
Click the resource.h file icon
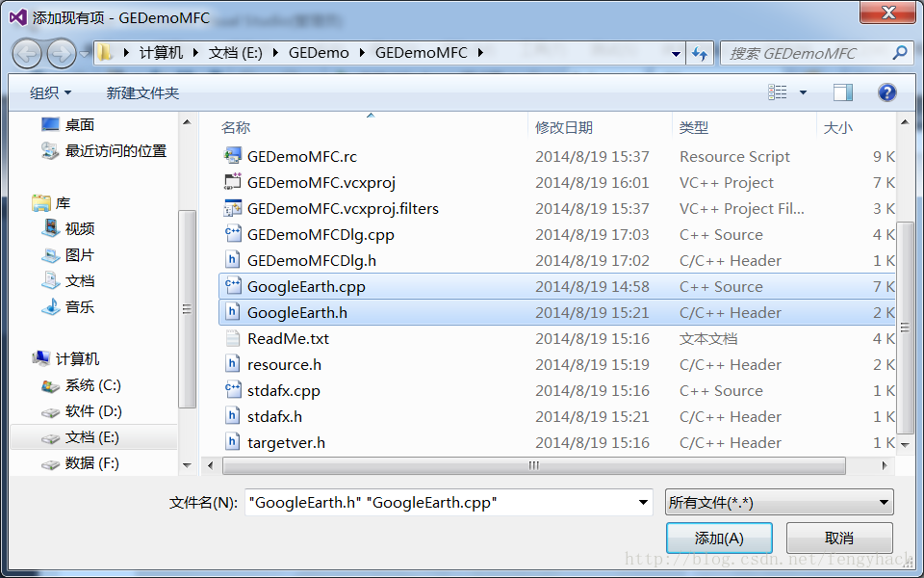click(233, 364)
